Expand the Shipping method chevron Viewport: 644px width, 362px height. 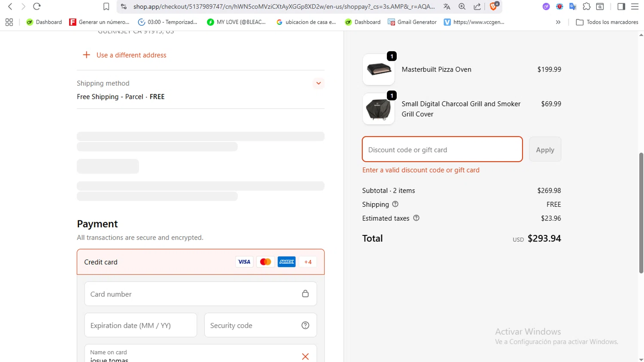[319, 83]
